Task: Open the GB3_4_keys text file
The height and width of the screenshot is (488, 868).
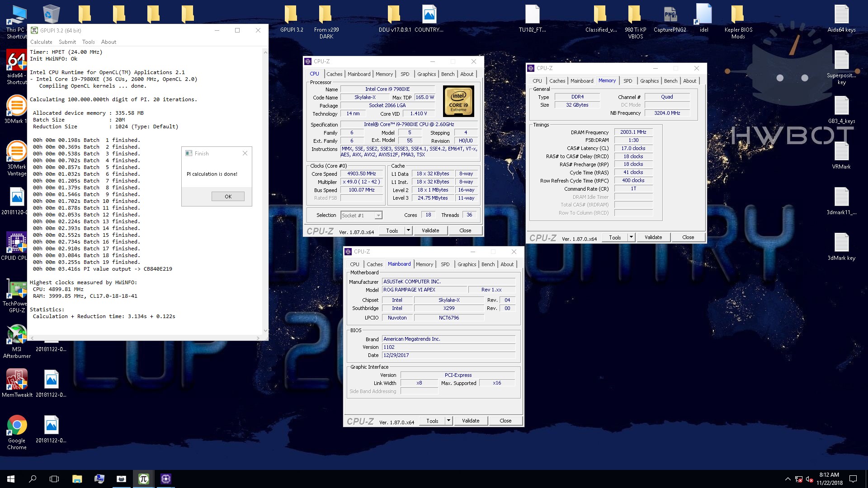Action: [841, 105]
